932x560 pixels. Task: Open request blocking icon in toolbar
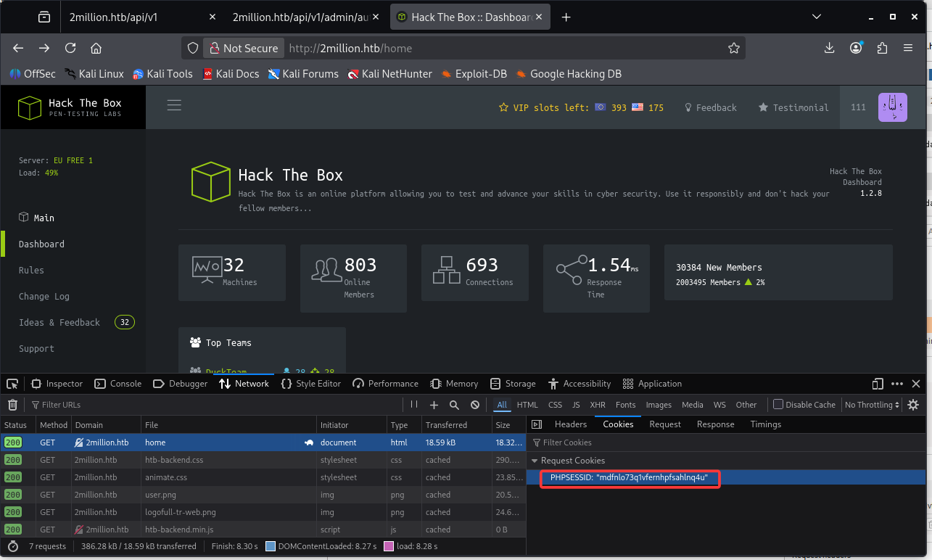[x=475, y=405]
